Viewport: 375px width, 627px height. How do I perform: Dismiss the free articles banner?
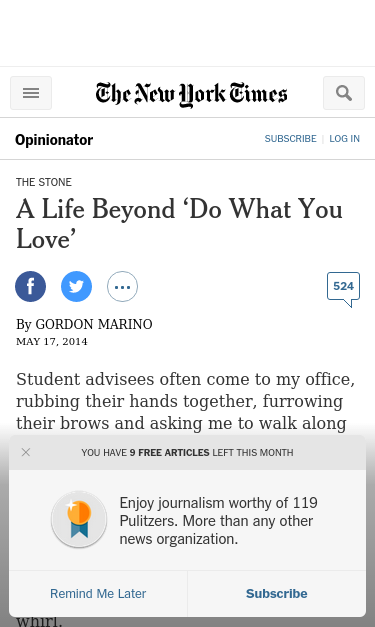pos(26,452)
